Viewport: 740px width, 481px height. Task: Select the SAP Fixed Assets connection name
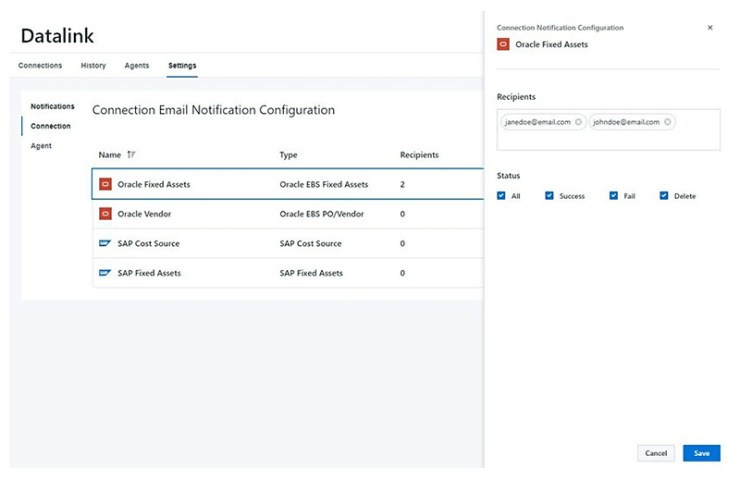pyautogui.click(x=149, y=273)
